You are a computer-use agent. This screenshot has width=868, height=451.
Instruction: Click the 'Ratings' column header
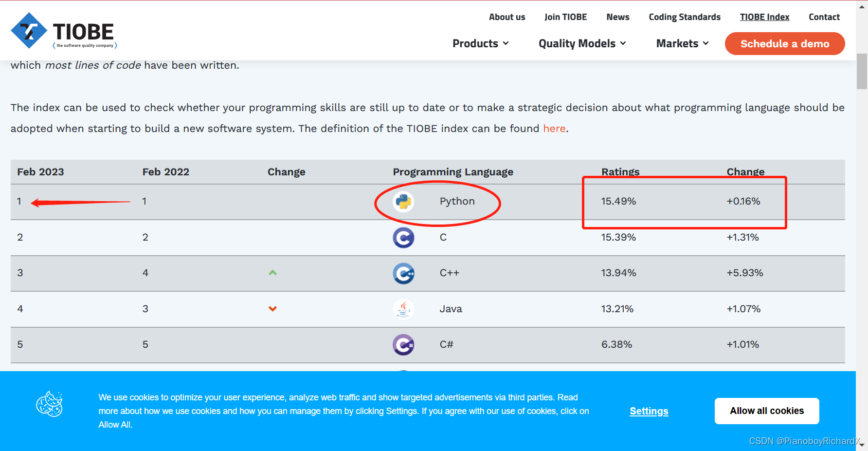(x=620, y=172)
